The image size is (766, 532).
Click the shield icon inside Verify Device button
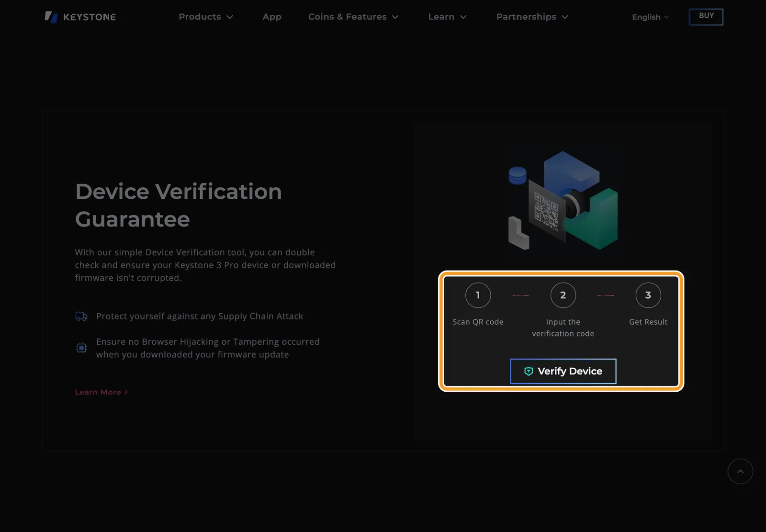[529, 372]
